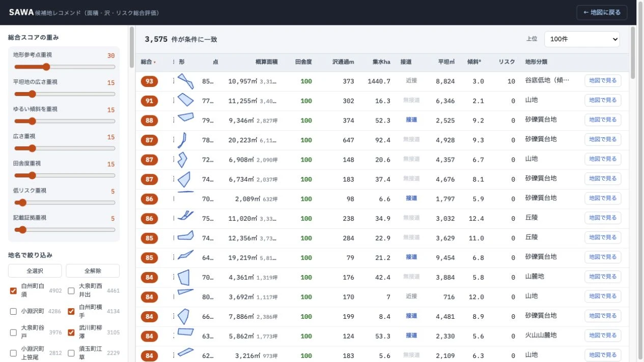Click the 沢通過m column header

(343, 62)
